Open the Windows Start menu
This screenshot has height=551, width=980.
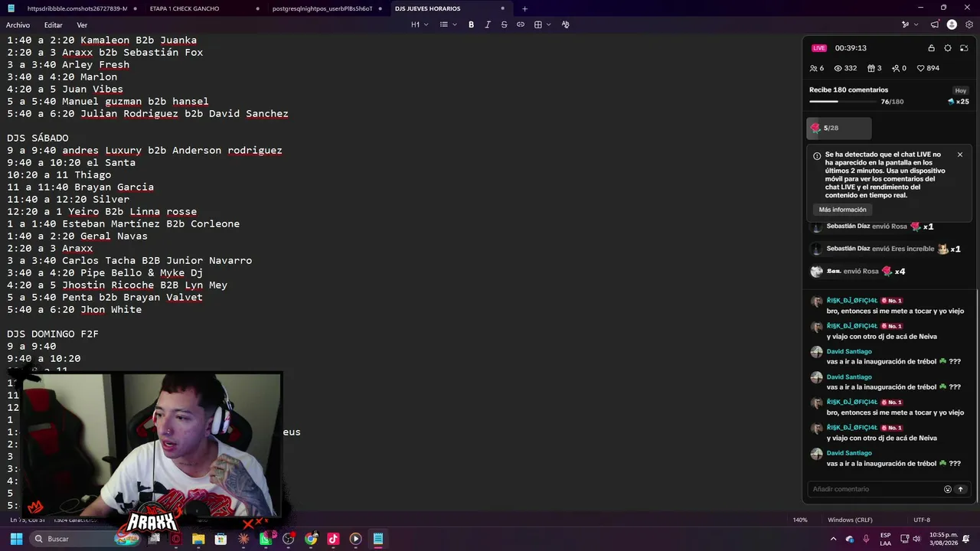(16, 539)
